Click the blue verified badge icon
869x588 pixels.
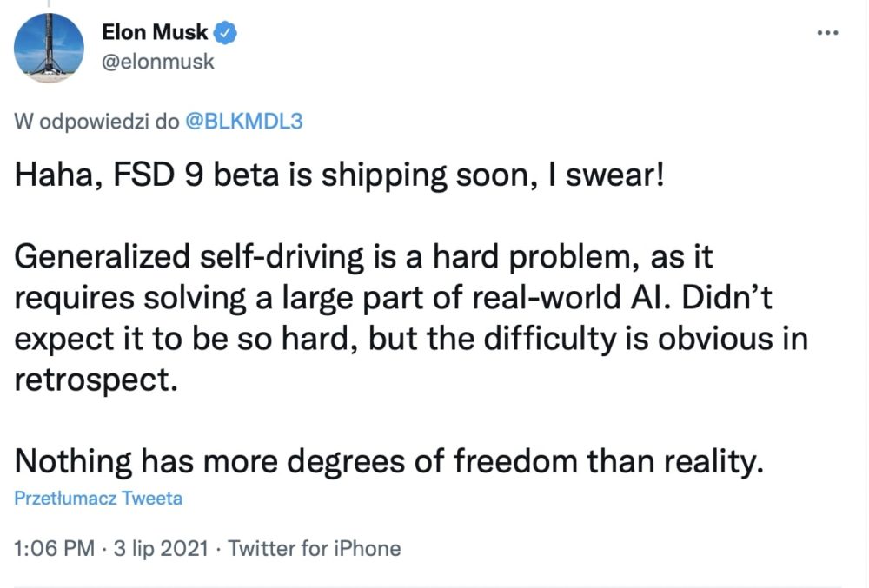(x=225, y=33)
